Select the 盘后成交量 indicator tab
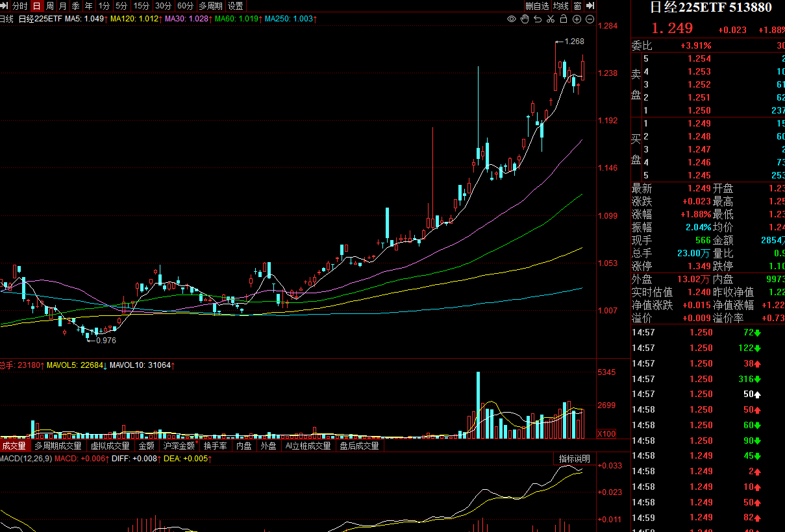This screenshot has width=785, height=532. (360, 446)
